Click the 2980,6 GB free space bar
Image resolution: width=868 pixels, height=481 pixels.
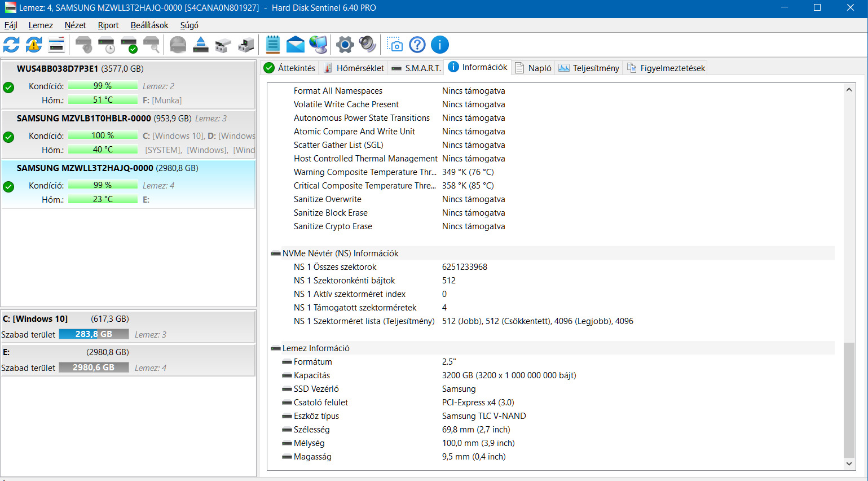pos(94,368)
